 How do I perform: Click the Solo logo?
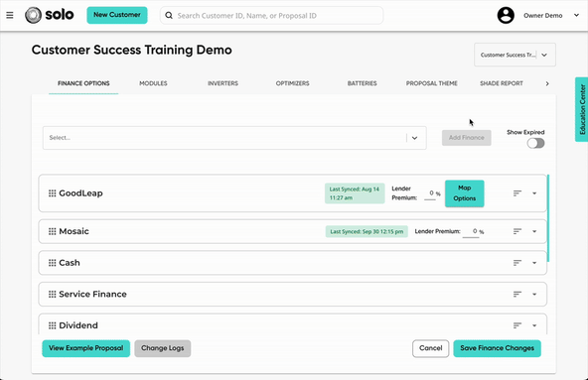coord(50,15)
